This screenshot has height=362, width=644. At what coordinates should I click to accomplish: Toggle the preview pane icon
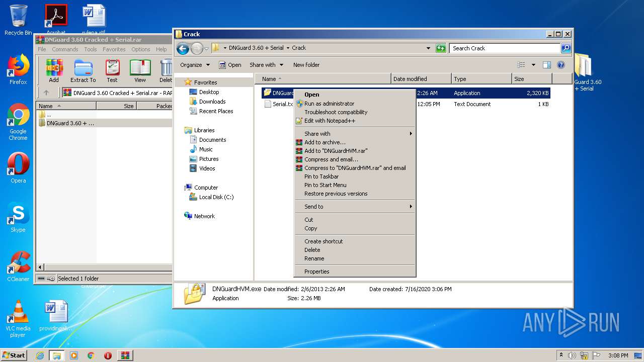[x=547, y=65]
